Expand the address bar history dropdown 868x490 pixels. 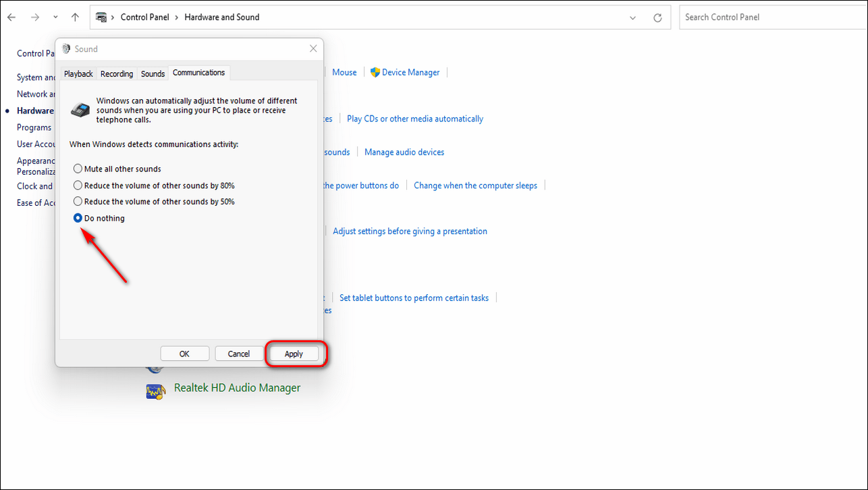pos(632,18)
